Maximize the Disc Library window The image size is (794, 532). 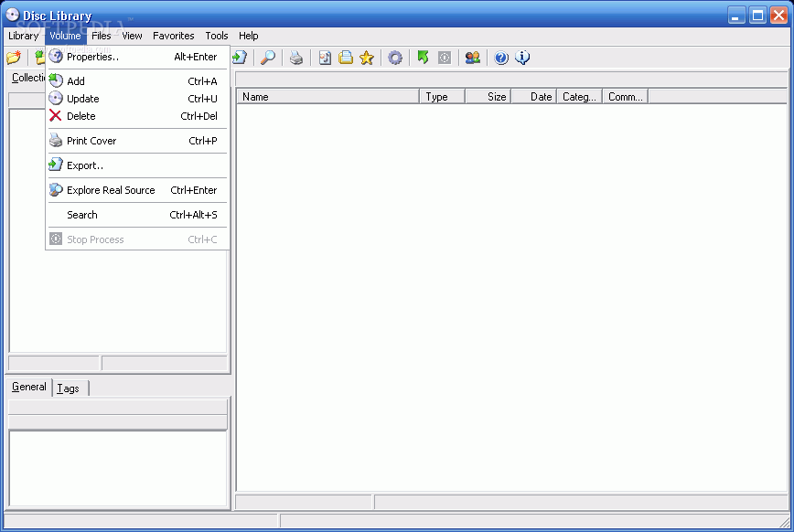pos(757,16)
